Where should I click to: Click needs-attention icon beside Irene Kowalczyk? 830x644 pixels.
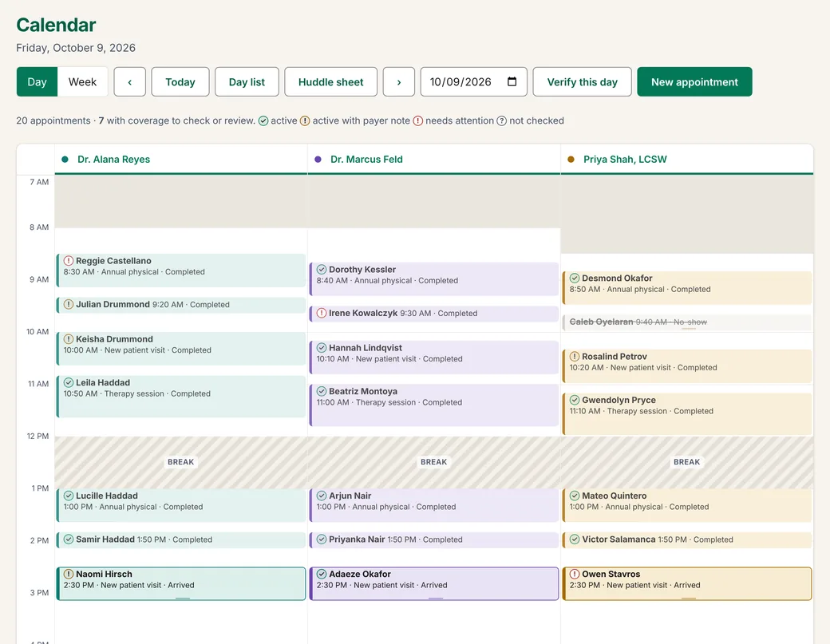tap(322, 314)
